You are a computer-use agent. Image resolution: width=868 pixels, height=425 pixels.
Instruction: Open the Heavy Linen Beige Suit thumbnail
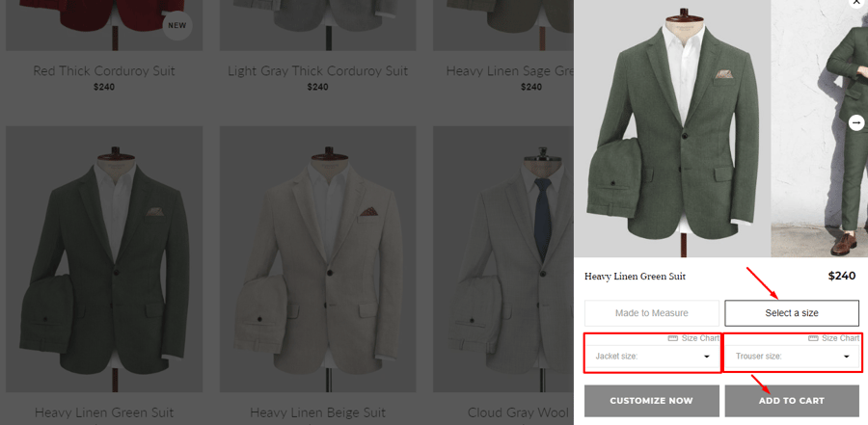point(317,259)
